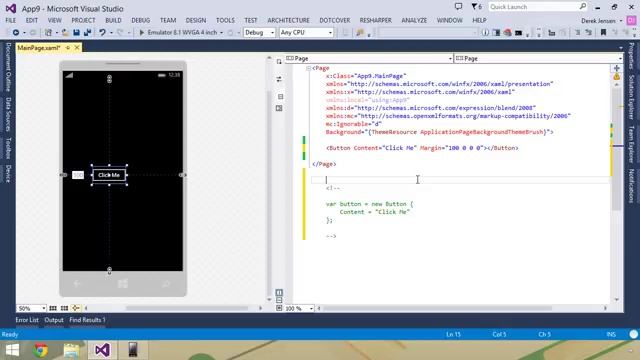640x360 pixels.
Task: Start debugging with the green play arrow
Action: 142,32
